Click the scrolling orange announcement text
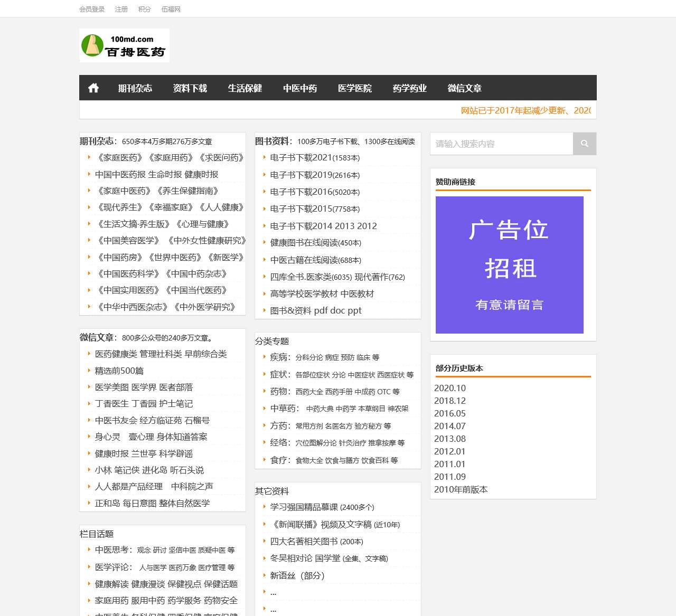Screen dimensions: 676x616 pyautogui.click(x=525, y=110)
